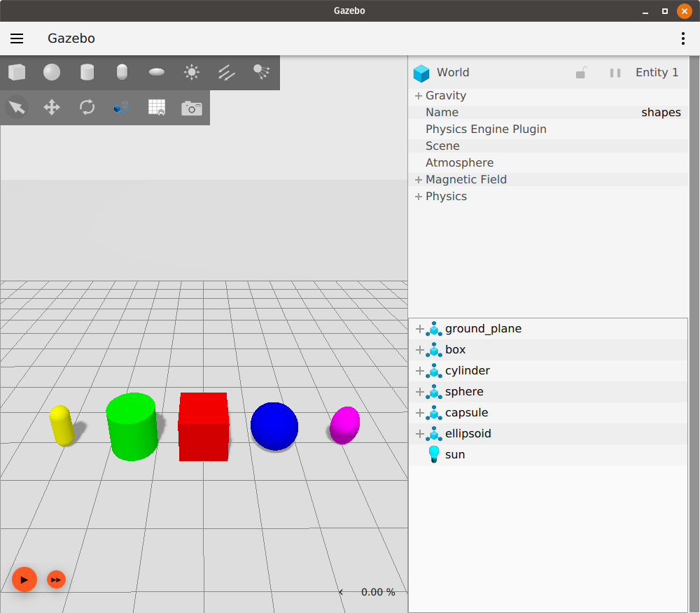Click the ground_plane model icon
This screenshot has width=700, height=613.
(x=433, y=329)
